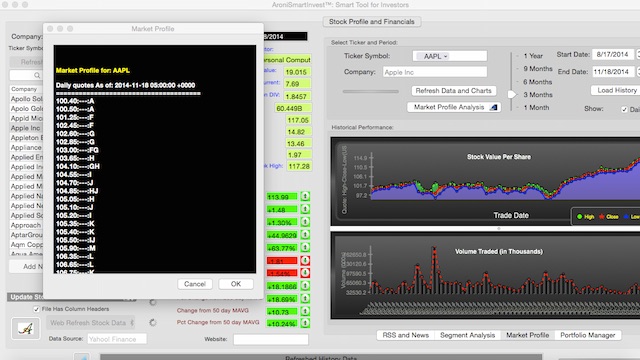Click the 117.28 high value field

pos(299,167)
